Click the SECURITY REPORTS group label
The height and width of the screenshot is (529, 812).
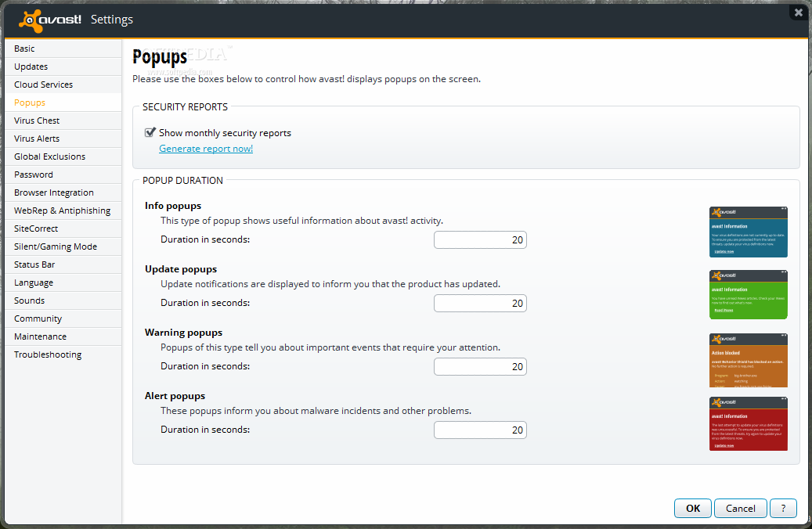click(x=185, y=106)
